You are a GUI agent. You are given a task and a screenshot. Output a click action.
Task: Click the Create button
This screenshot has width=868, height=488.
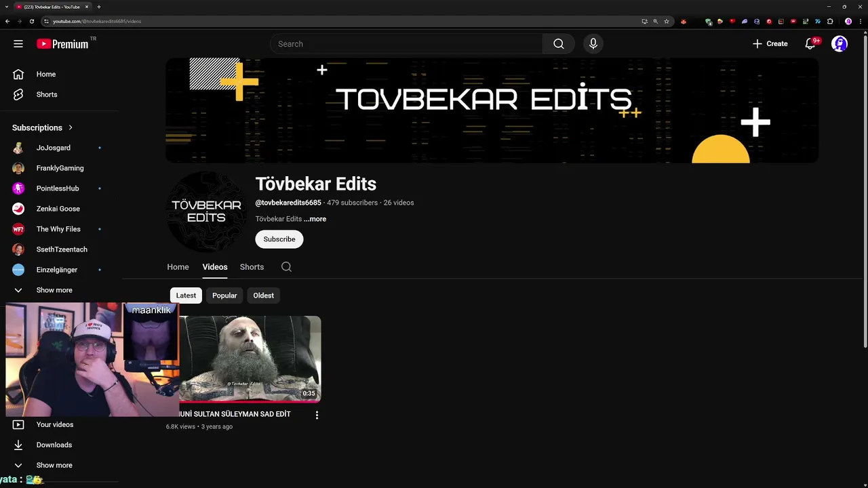pyautogui.click(x=770, y=44)
